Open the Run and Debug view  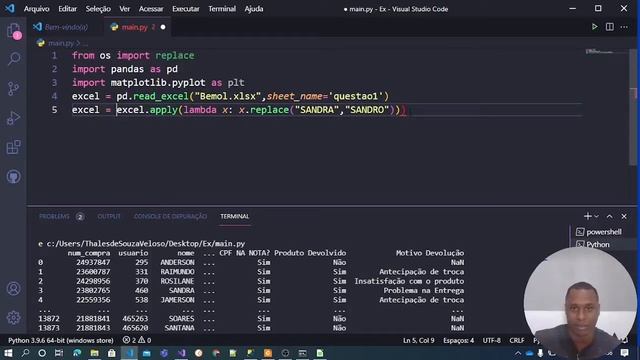click(13, 118)
